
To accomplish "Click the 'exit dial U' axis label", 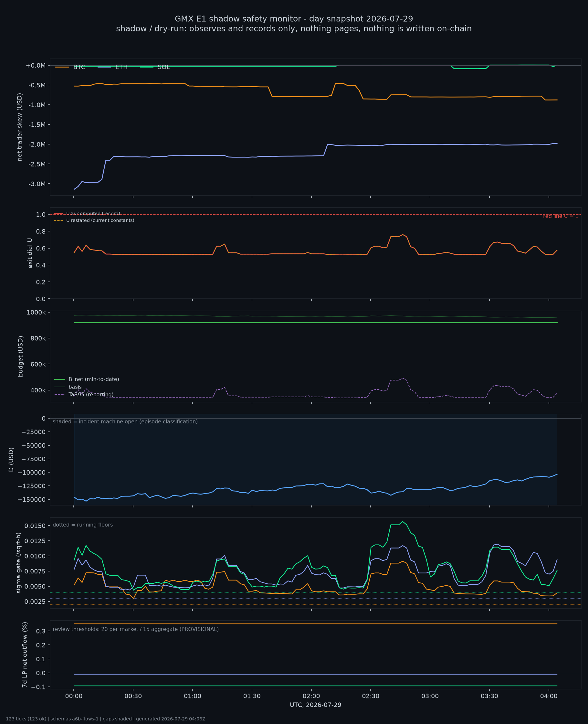I will [30, 253].
